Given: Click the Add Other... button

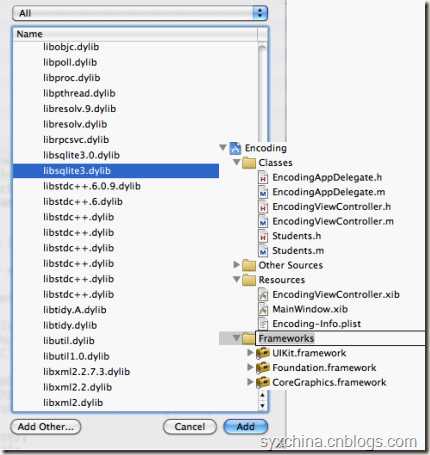Looking at the screenshot, I should click(x=46, y=427).
